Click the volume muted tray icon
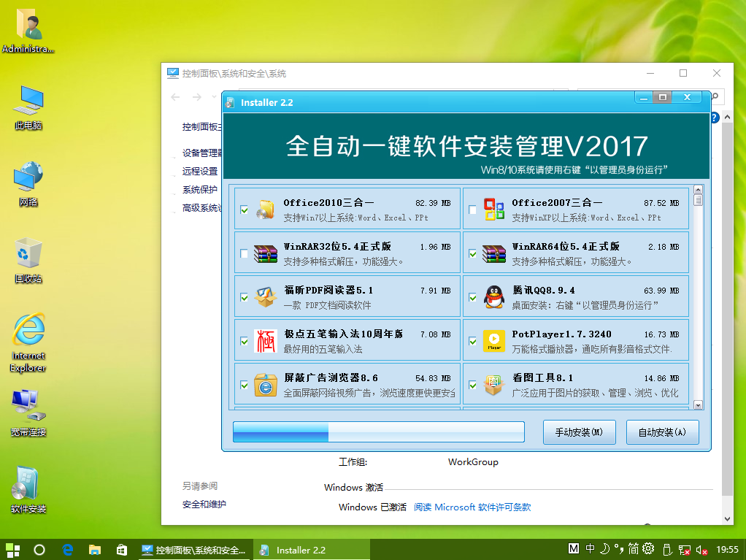 (701, 550)
